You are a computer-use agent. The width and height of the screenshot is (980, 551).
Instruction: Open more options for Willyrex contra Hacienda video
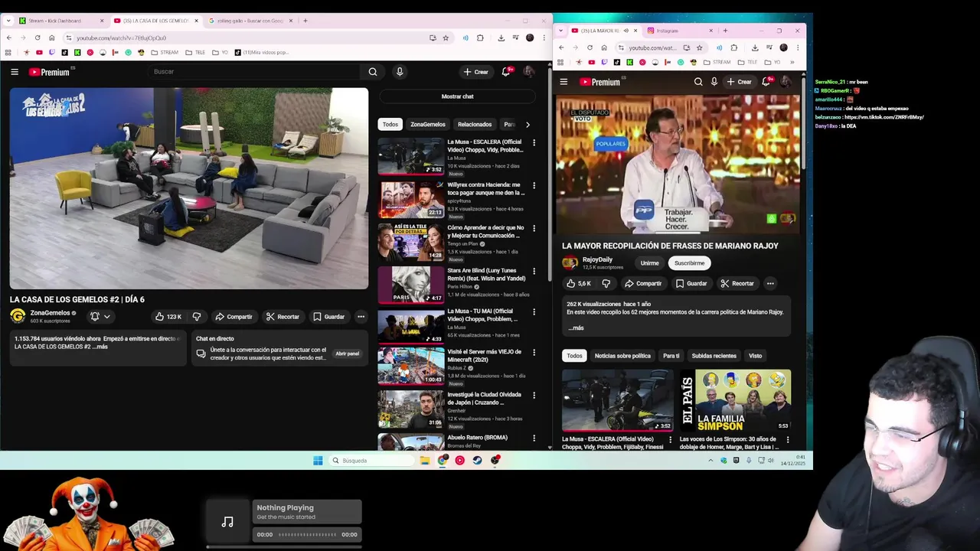coord(534,185)
